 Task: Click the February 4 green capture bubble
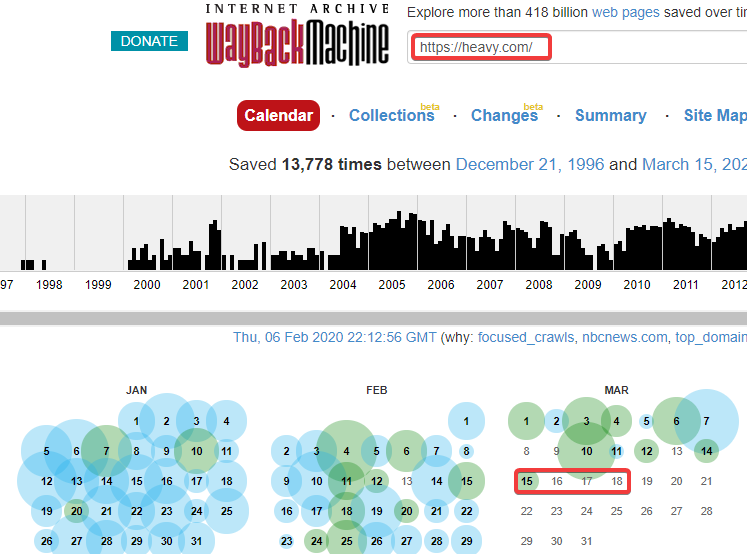click(346, 451)
